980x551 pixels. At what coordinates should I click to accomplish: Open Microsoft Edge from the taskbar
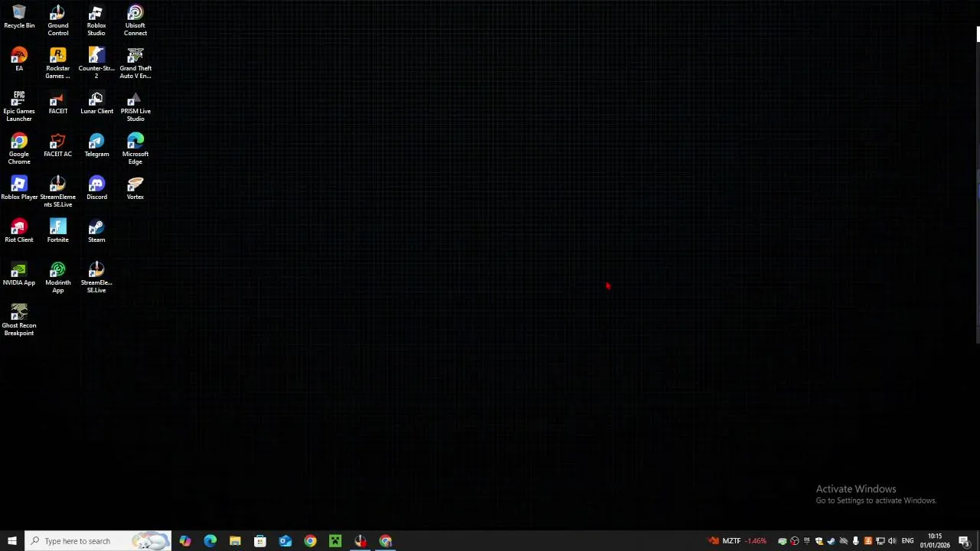[210, 541]
